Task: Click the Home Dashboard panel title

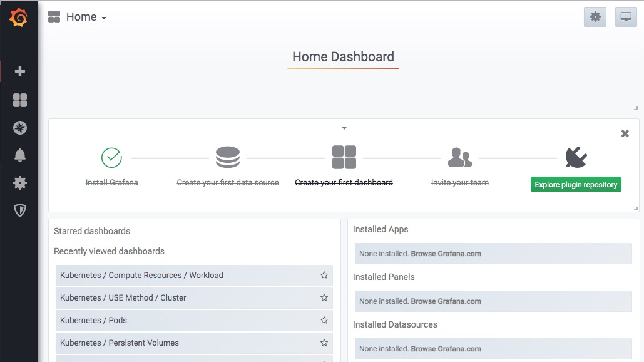Action: tap(343, 57)
